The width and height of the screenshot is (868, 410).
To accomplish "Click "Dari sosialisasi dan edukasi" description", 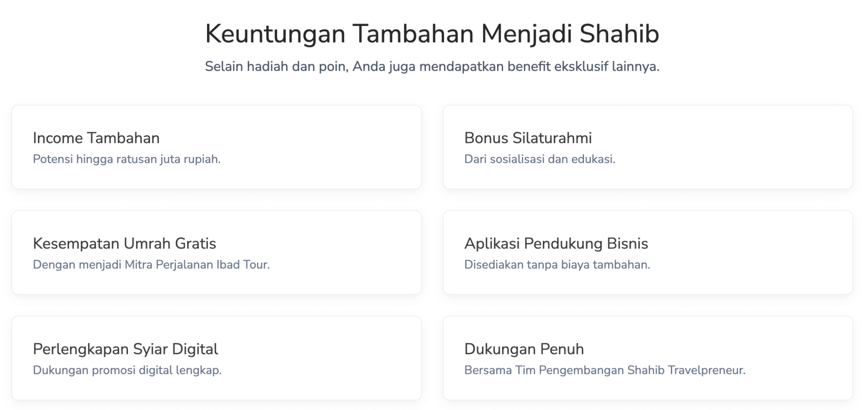I will 539,159.
